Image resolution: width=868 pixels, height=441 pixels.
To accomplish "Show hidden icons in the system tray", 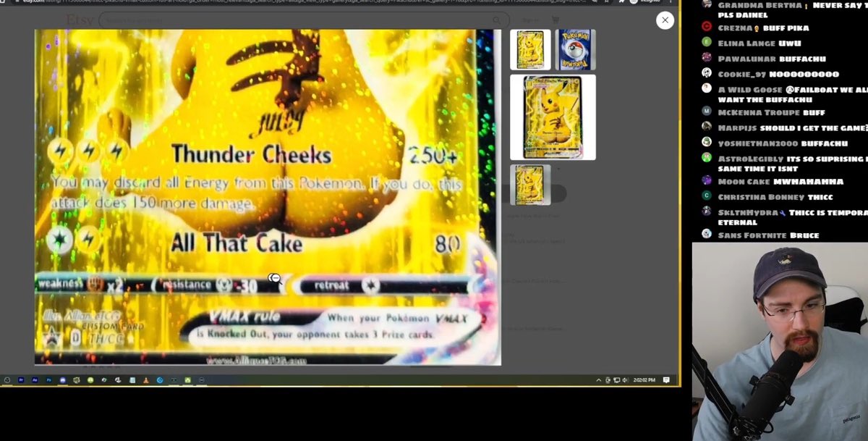I will point(599,379).
